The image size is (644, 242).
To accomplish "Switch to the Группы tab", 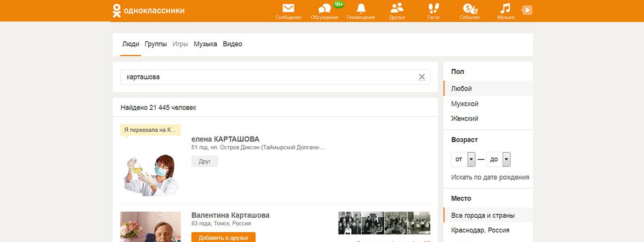I will click(x=156, y=44).
